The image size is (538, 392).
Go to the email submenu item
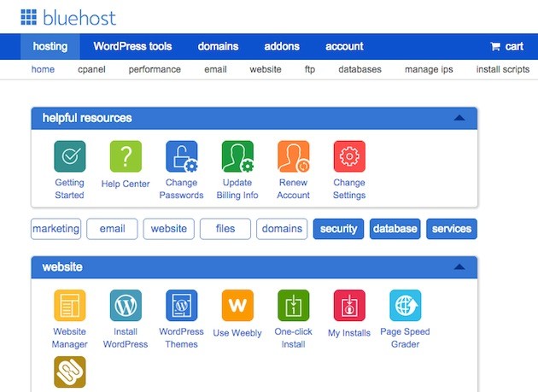[215, 69]
